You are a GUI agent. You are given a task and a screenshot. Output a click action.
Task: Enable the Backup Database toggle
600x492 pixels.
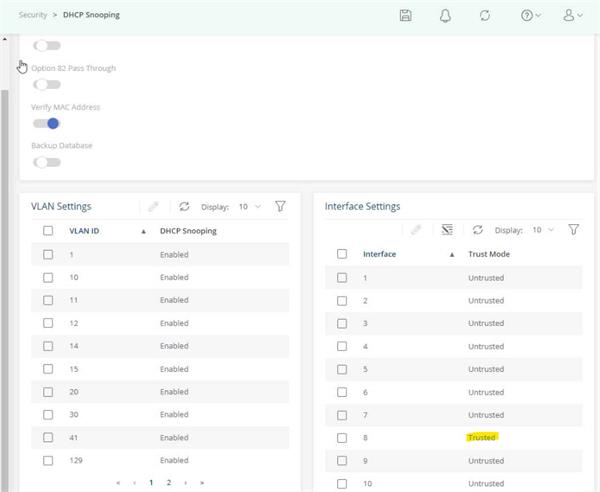[x=46, y=162]
